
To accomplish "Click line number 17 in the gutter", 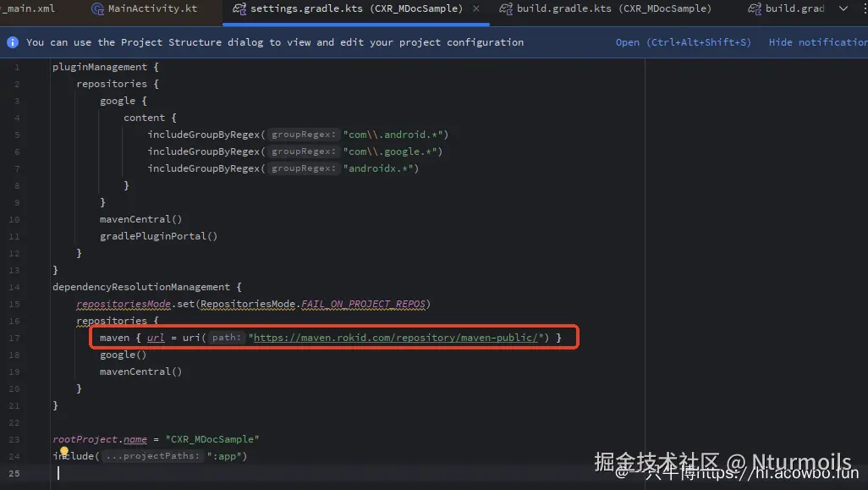I will pos(14,339).
